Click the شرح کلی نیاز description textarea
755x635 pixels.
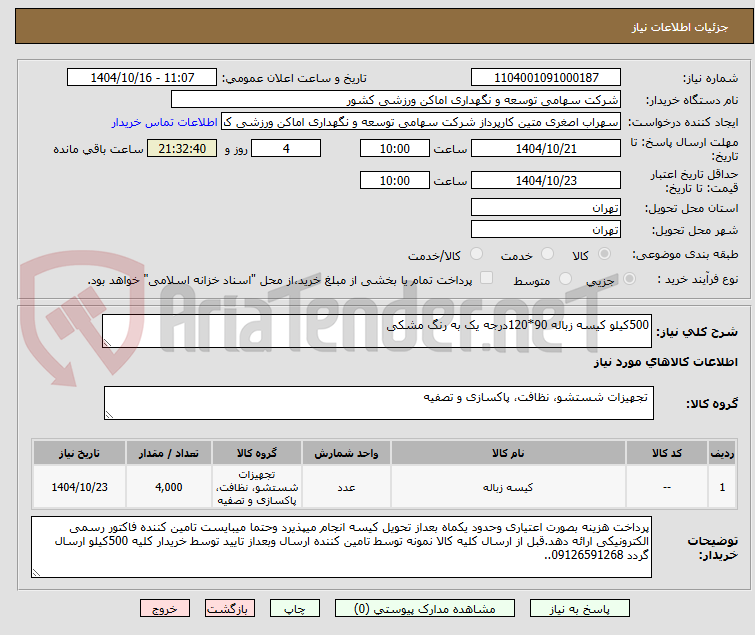(377, 331)
